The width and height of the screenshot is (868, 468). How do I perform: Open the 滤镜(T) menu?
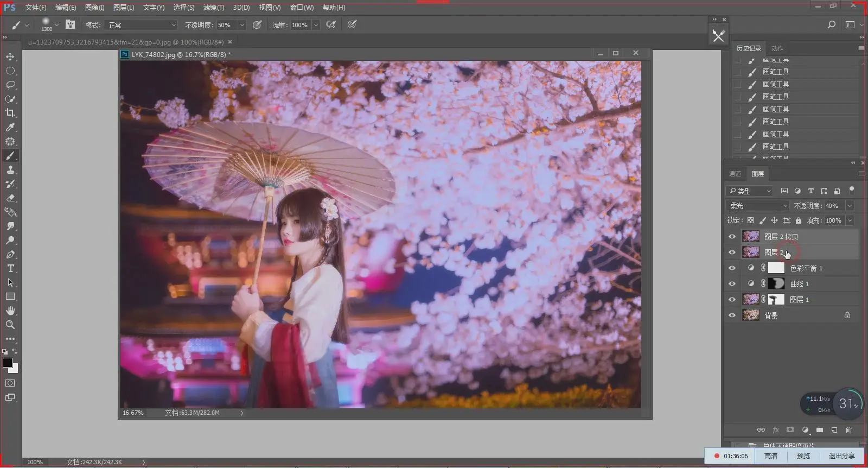[213, 8]
